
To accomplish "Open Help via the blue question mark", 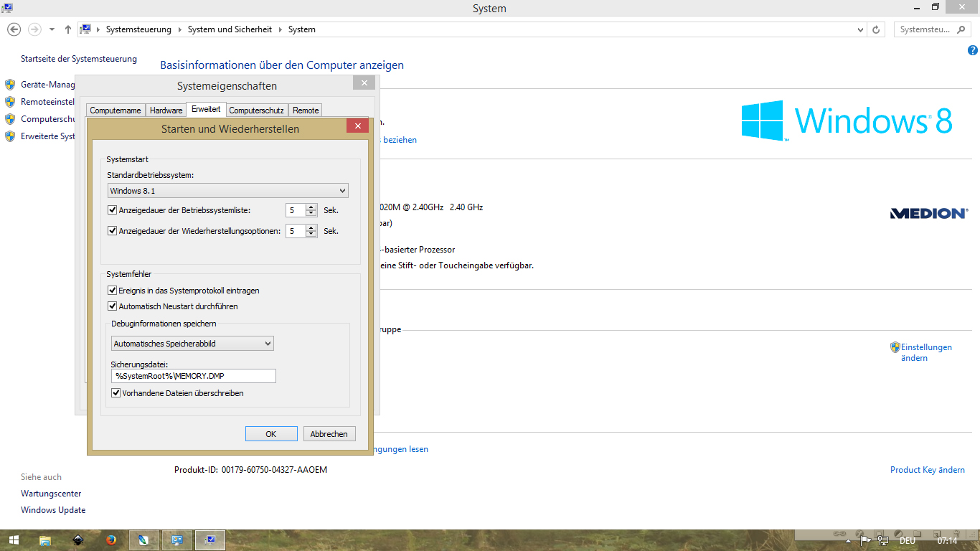I will point(973,50).
